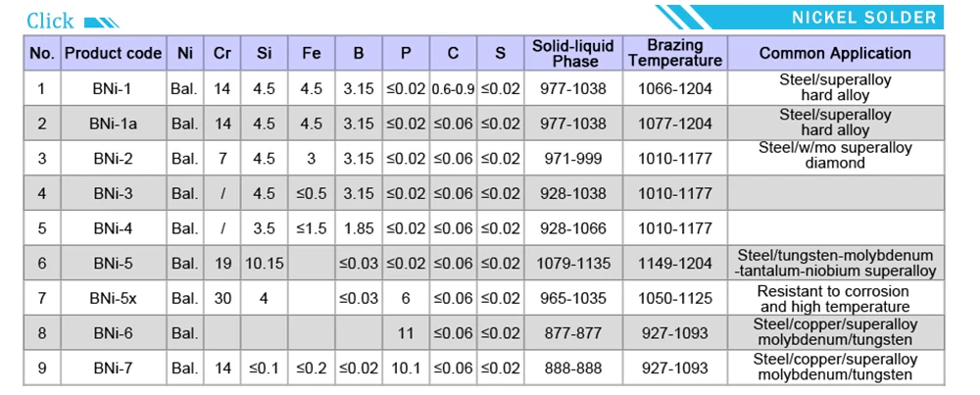The width and height of the screenshot is (980, 395).
Task: Select the 10.15 silicon value for BNi-5
Action: point(265,264)
